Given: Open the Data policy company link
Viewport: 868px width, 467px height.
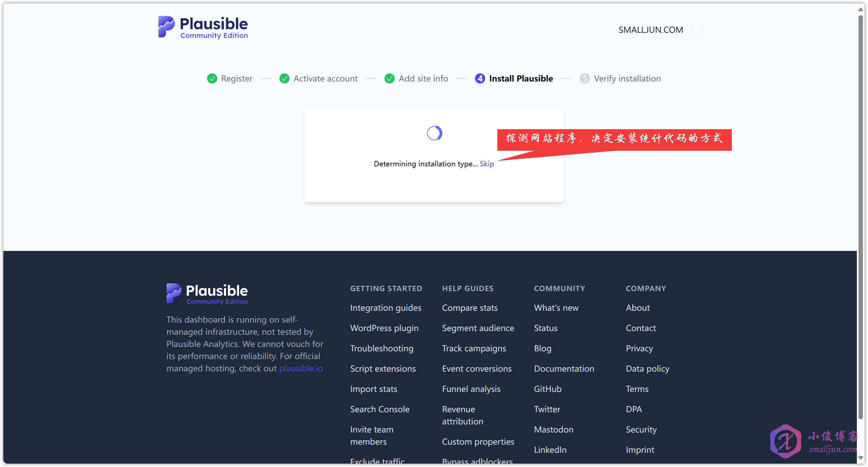Looking at the screenshot, I should click(x=647, y=369).
